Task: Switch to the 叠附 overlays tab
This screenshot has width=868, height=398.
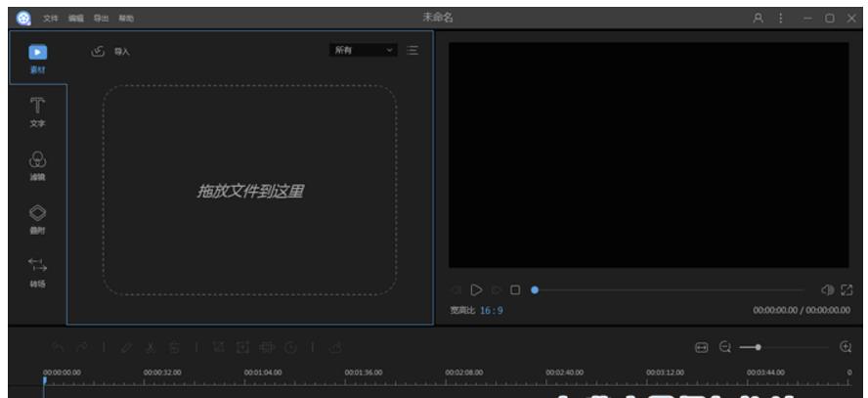Action: coord(38,220)
